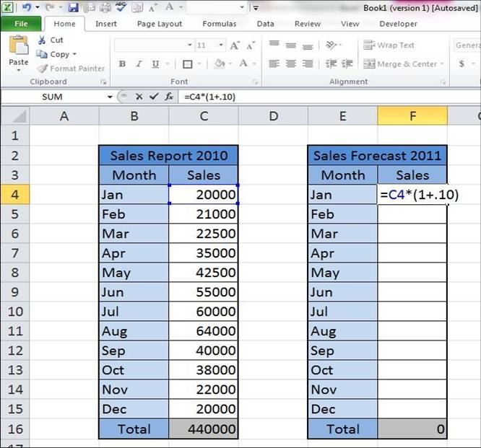Confirm the formula with the checkmark icon
Screen dimensions: 481x448
point(154,97)
